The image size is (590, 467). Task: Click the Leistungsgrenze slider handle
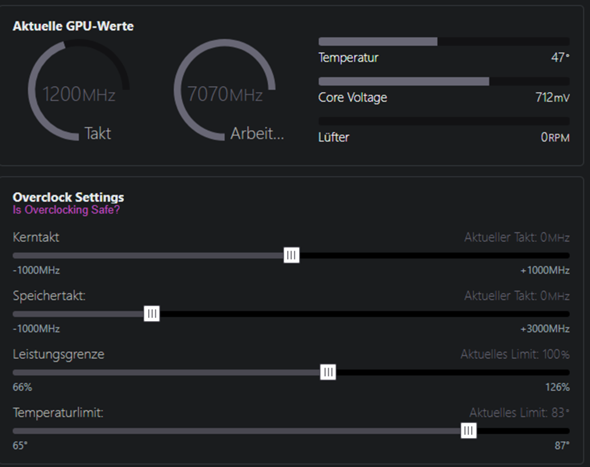(x=328, y=372)
